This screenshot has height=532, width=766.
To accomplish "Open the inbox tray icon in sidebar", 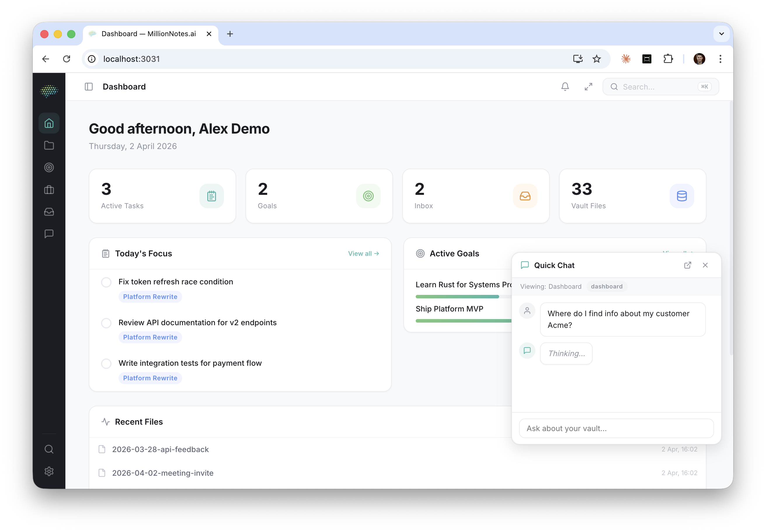I will tap(49, 212).
